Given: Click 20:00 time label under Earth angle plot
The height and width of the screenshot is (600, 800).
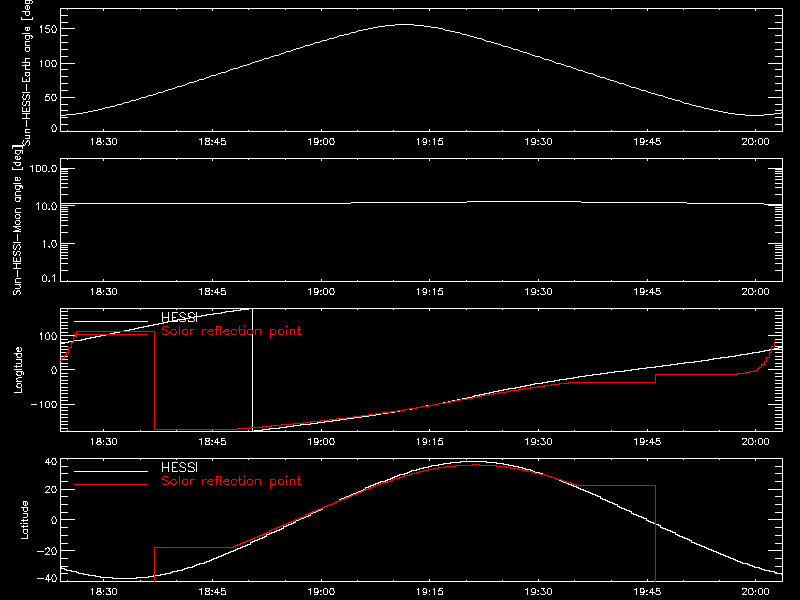Looking at the screenshot, I should tap(755, 142).
